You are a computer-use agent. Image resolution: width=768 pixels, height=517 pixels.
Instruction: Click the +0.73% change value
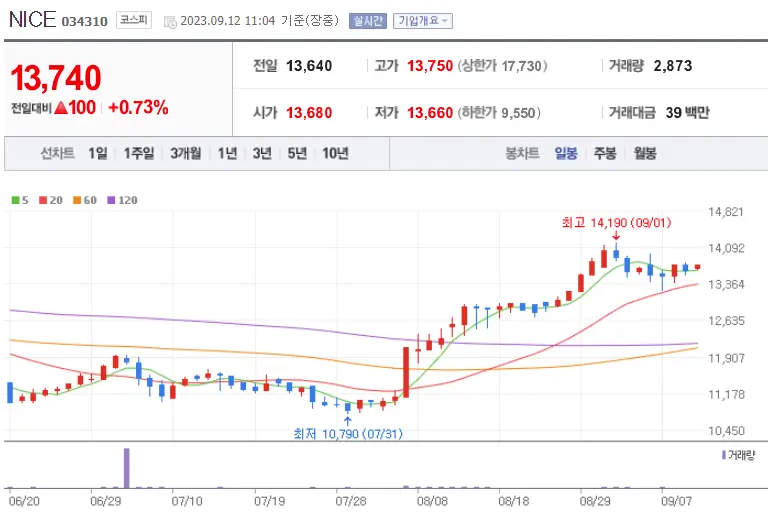[x=138, y=107]
